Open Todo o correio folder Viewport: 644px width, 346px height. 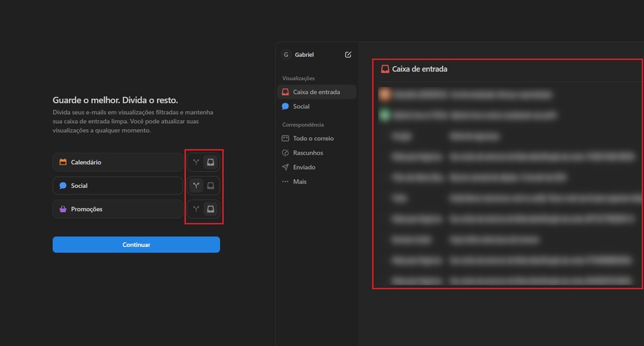(313, 138)
